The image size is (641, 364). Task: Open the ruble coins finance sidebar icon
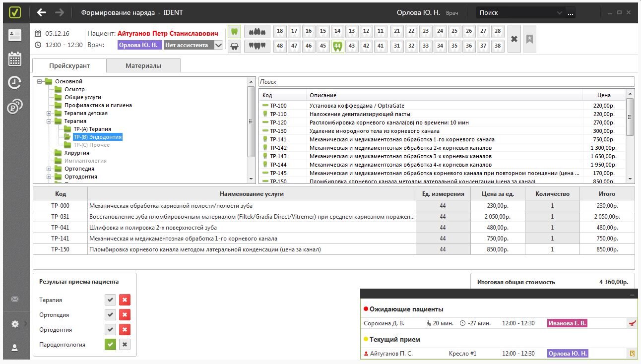click(x=15, y=106)
